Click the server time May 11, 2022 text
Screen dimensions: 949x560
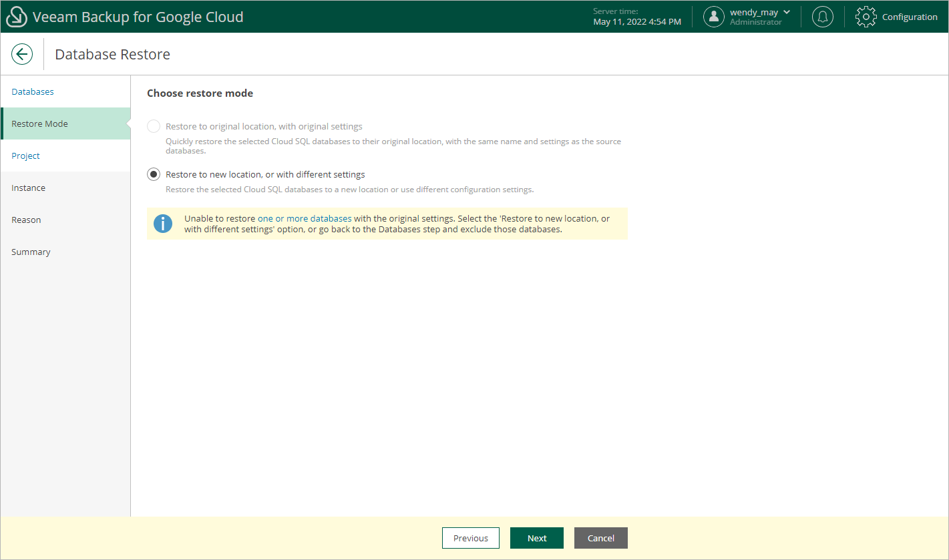[637, 22]
